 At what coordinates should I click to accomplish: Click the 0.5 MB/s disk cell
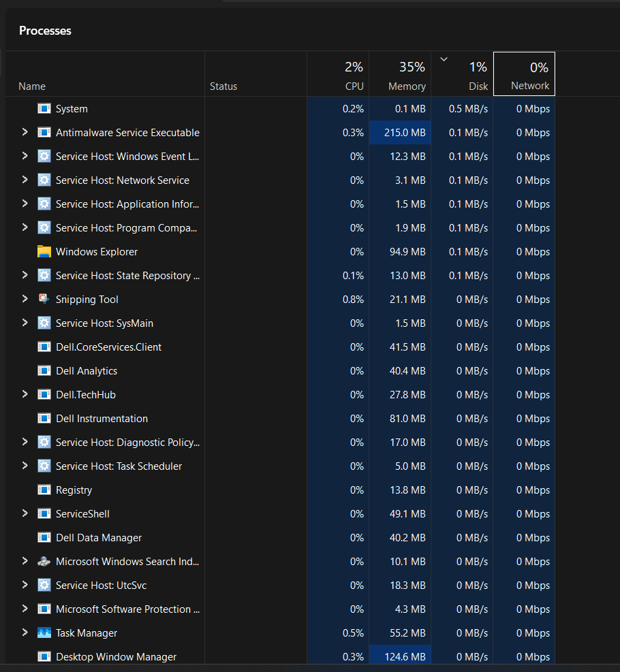click(462, 108)
